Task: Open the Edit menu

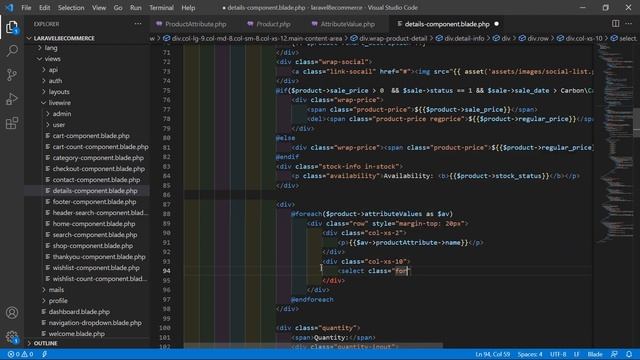Action: click(44, 8)
